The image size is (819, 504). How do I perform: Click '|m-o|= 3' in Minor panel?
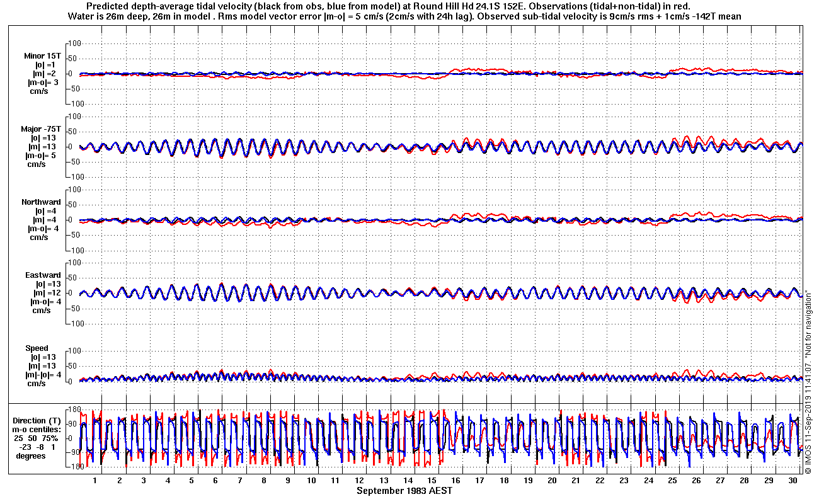point(42,83)
